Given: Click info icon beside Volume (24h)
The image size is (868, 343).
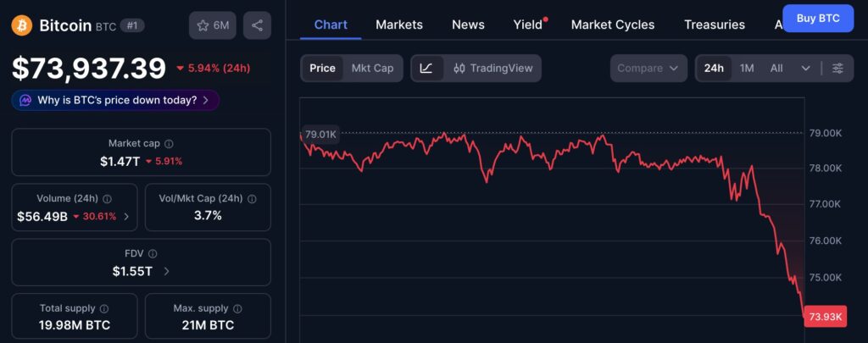Looking at the screenshot, I should [107, 199].
